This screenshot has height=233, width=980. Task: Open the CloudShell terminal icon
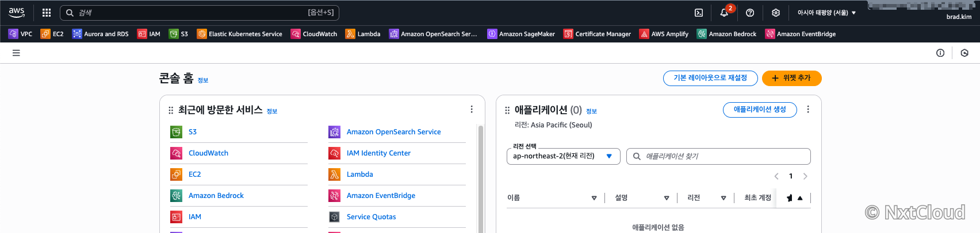click(699, 12)
